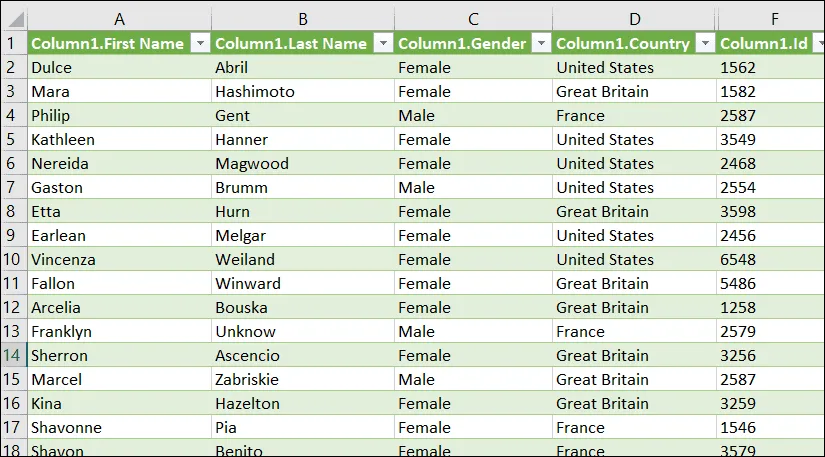Select the Hashimoto cell
This screenshot has width=825, height=457.
pos(302,91)
